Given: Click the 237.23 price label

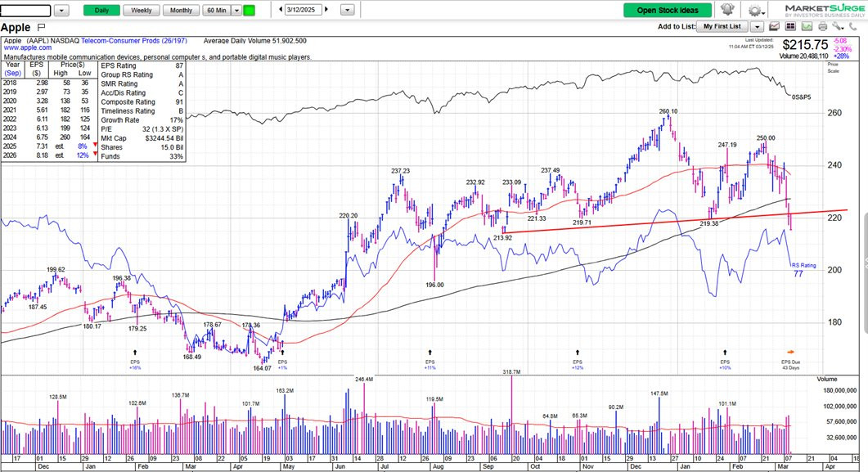Looking at the screenshot, I should (400, 171).
